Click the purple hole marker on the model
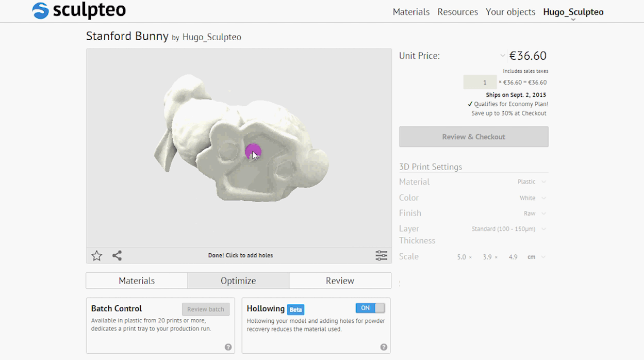644x360 pixels. [x=253, y=152]
